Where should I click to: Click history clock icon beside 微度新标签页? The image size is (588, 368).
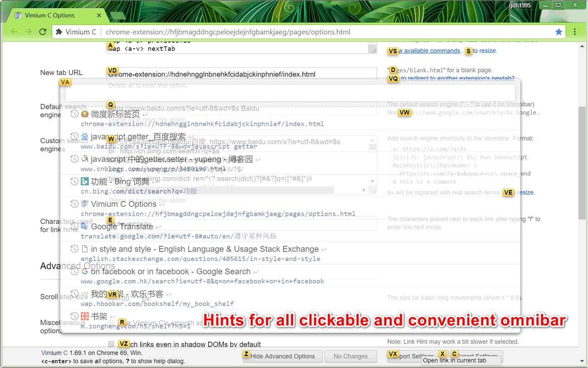(74, 114)
